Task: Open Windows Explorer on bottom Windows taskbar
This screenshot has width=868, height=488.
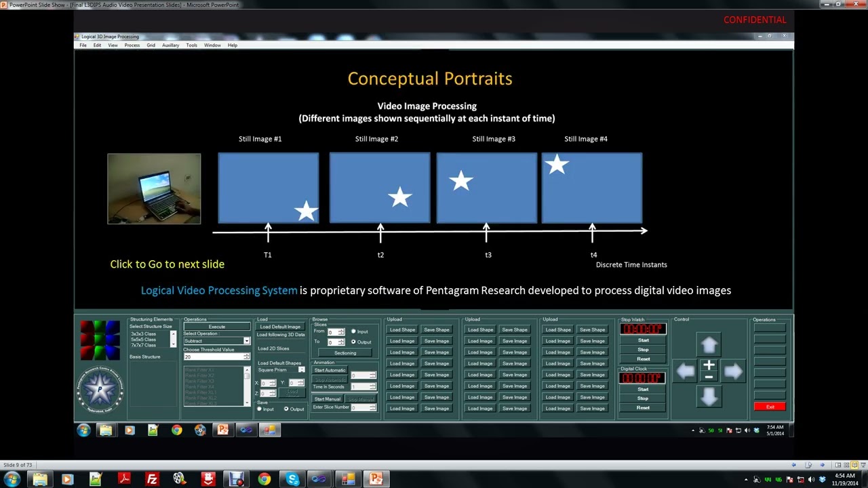Action: tap(40, 480)
